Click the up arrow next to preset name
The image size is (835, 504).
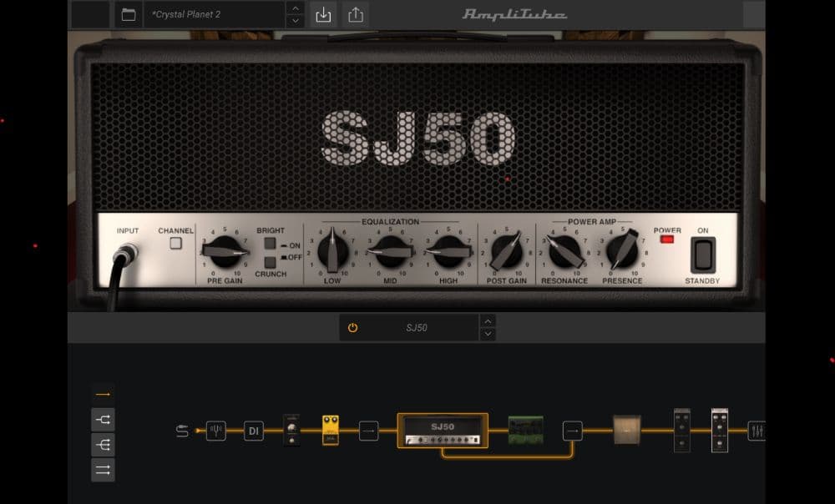[x=294, y=9]
